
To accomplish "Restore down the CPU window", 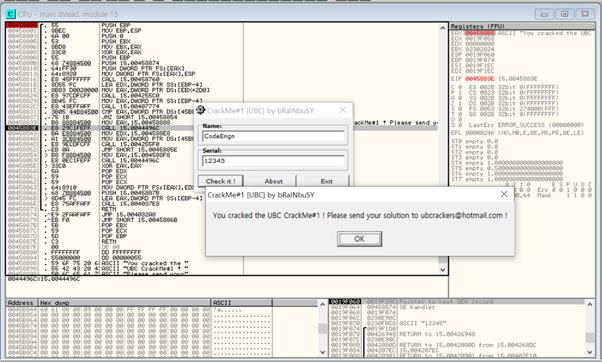I will (564, 14).
